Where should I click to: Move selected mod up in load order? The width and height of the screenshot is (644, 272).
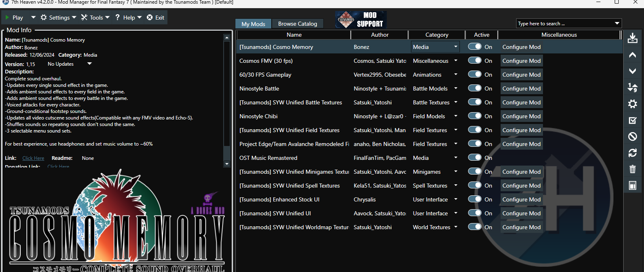click(x=632, y=55)
